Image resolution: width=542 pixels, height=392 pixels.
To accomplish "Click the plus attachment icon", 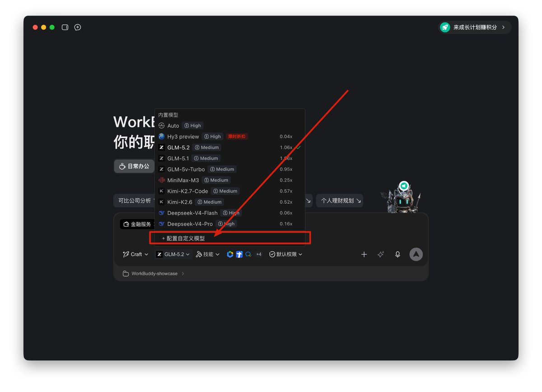I will click(364, 254).
